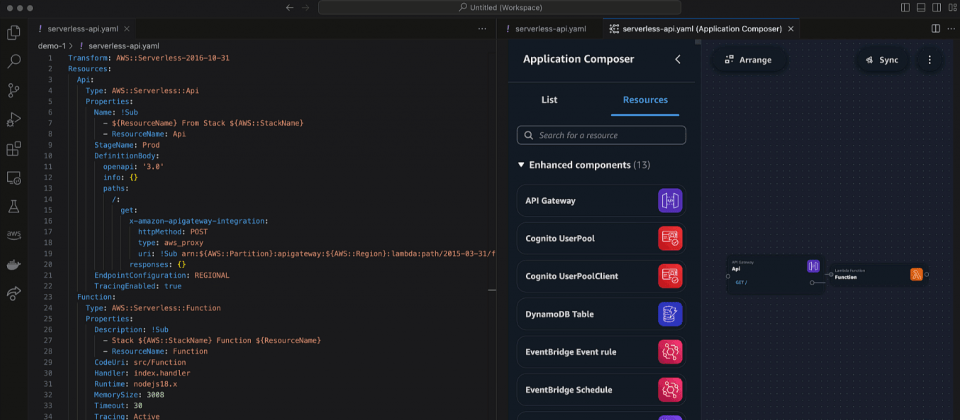Go forward with the title bar arrow
The height and width of the screenshot is (420, 960).
click(306, 8)
